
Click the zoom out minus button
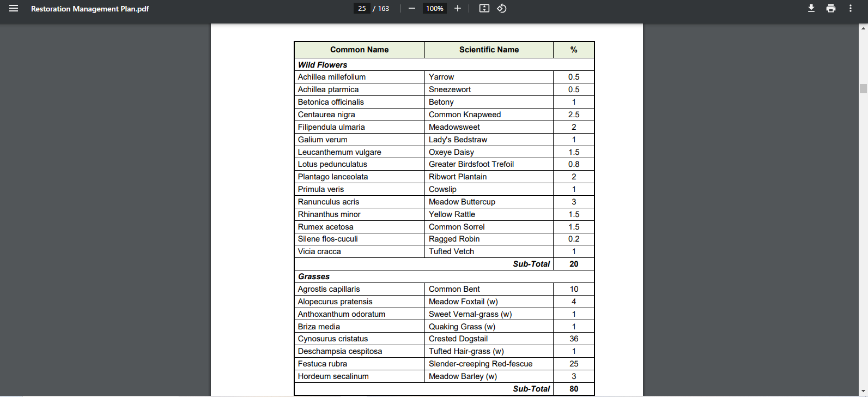412,9
